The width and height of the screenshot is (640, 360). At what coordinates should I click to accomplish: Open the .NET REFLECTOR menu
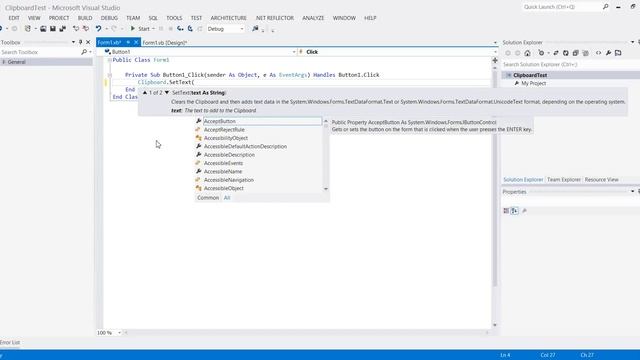click(274, 18)
